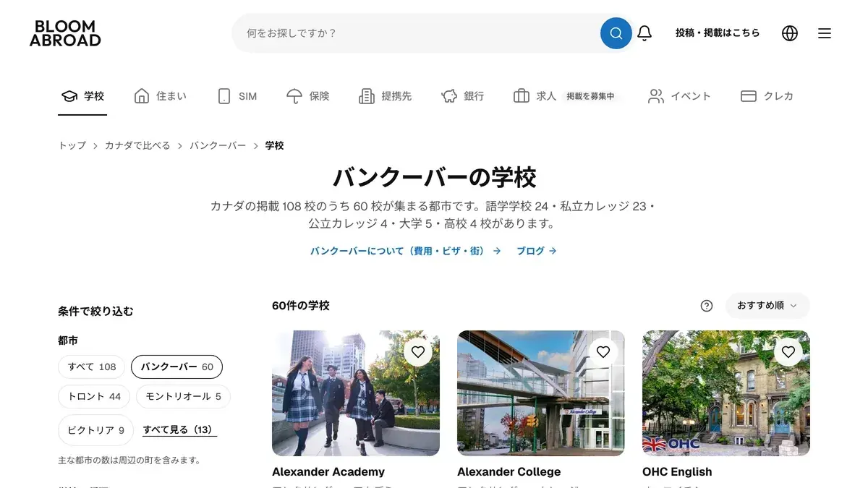Viewport: 868px width, 488px height.
Task: Switch to the クレカ tab
Action: coord(767,96)
